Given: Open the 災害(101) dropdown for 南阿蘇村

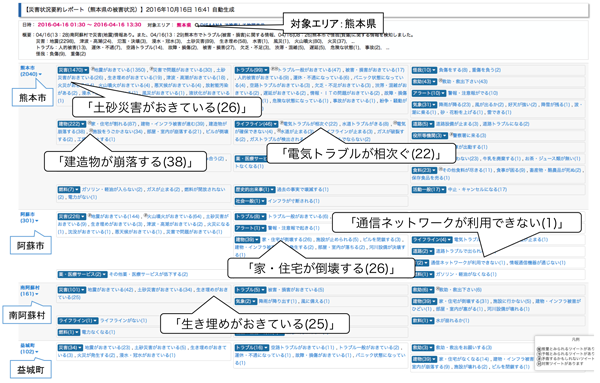Looking at the screenshot, I should tap(72, 290).
